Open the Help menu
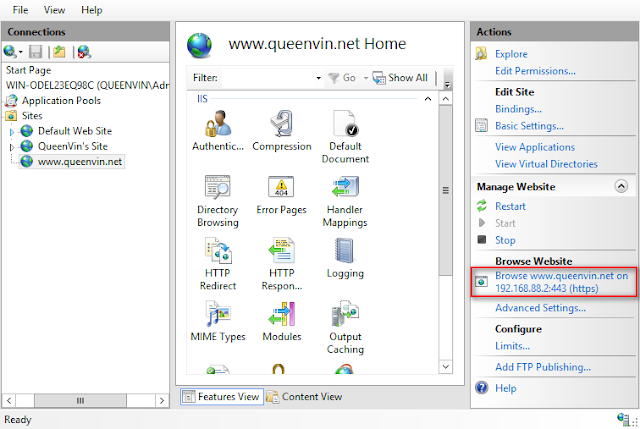 pos(91,10)
